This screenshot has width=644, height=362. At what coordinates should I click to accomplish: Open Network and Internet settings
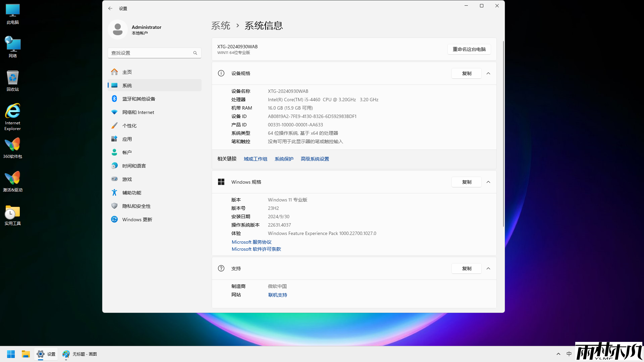click(x=138, y=112)
